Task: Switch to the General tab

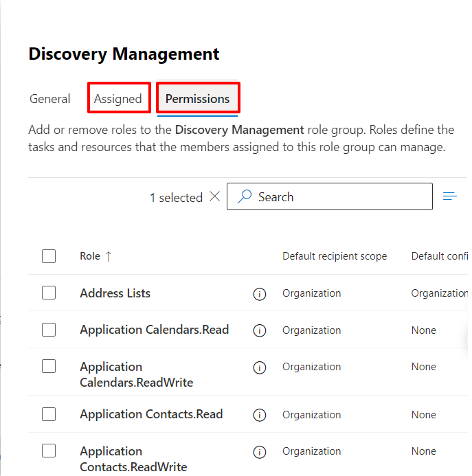Action: click(x=49, y=99)
